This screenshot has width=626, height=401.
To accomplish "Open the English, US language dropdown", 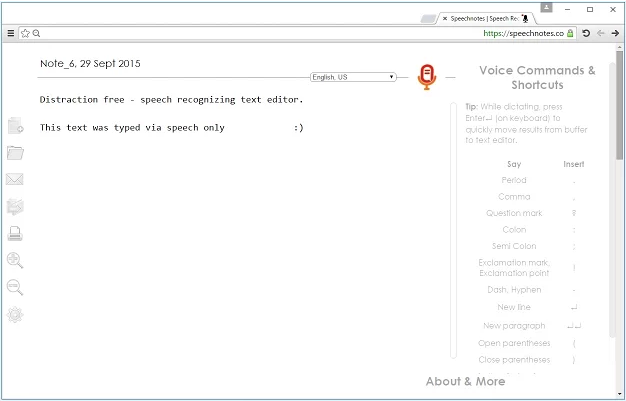I will click(x=353, y=77).
